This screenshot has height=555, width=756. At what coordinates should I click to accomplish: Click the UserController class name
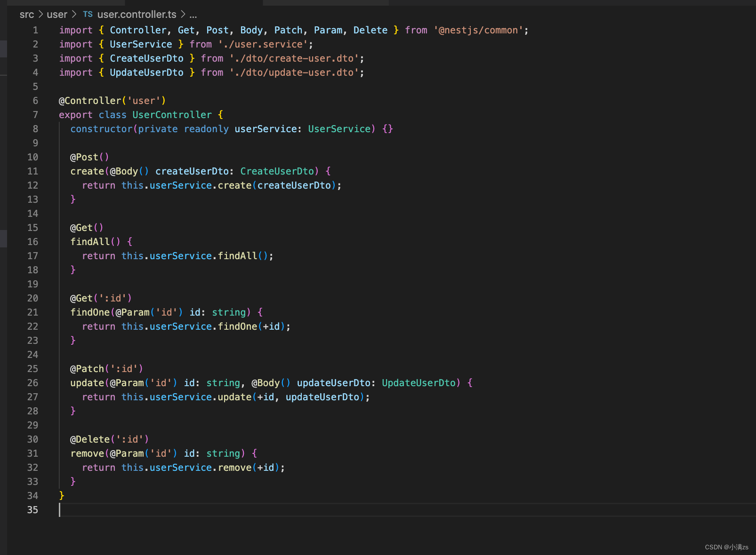(172, 115)
